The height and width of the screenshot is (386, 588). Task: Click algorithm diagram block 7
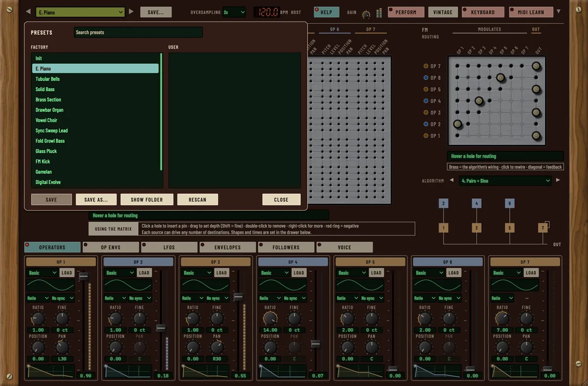(542, 228)
